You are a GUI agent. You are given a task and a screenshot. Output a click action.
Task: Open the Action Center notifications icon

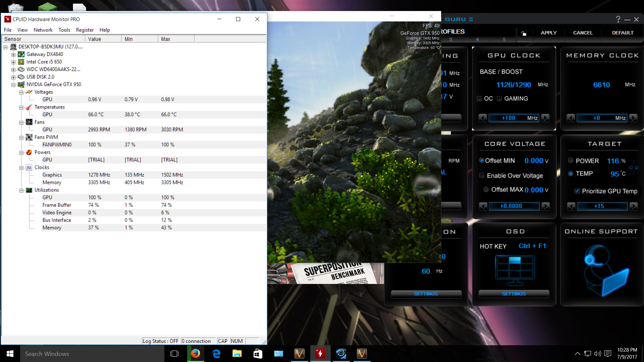point(608,354)
